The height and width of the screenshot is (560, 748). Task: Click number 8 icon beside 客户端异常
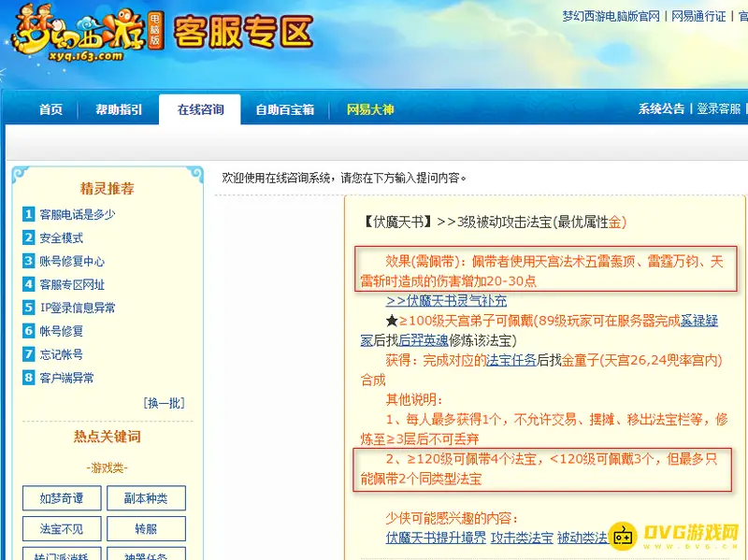[29, 378]
